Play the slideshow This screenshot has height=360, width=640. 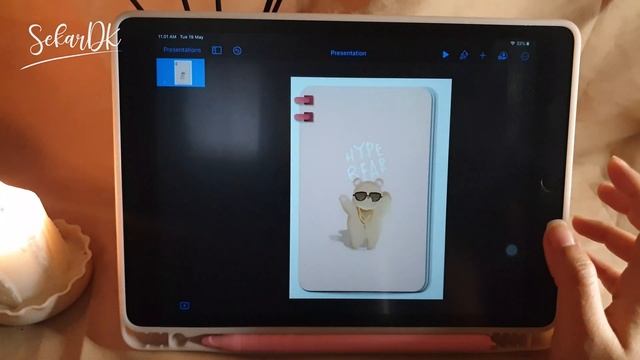coord(445,54)
